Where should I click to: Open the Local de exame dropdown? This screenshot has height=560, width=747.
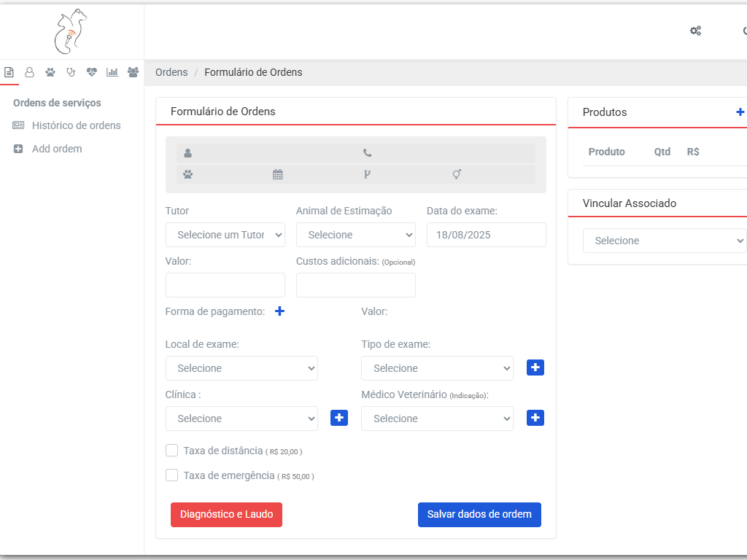tap(241, 368)
